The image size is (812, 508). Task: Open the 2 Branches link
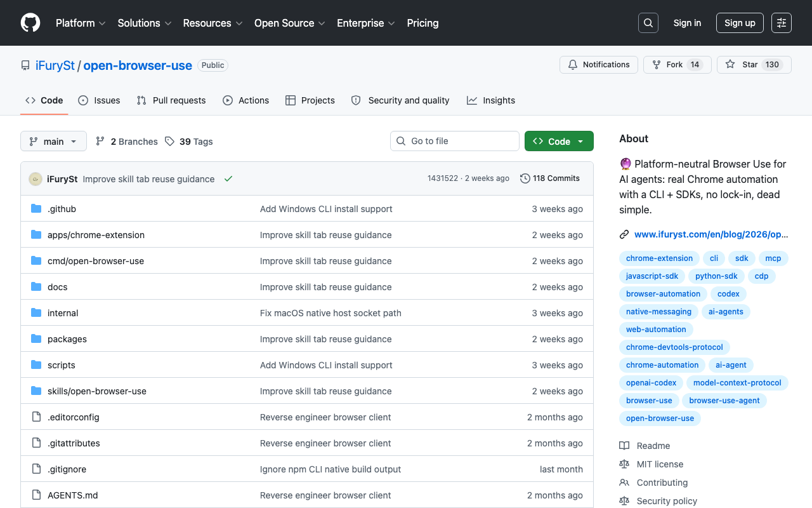pyautogui.click(x=126, y=142)
